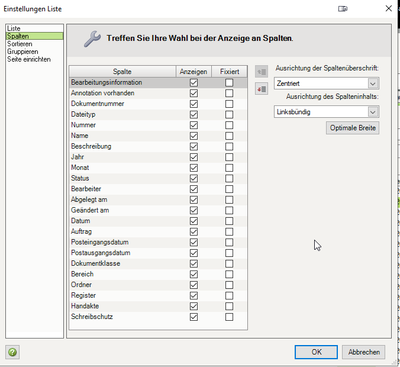Select the Auftrag row name
Image resolution: width=400 pixels, height=367 pixels.
coord(81,232)
